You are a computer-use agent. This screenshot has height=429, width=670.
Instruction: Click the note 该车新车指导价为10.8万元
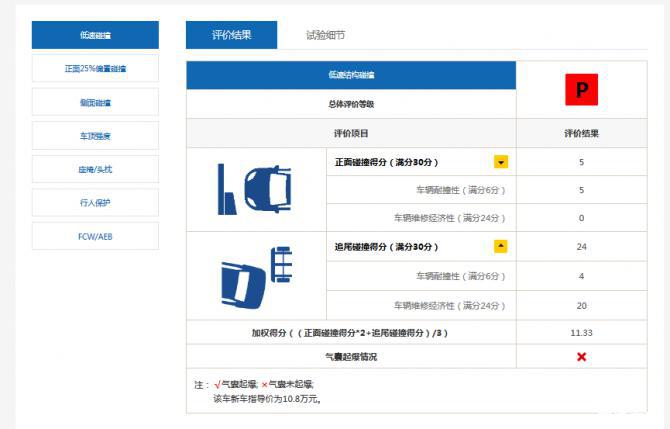267,399
